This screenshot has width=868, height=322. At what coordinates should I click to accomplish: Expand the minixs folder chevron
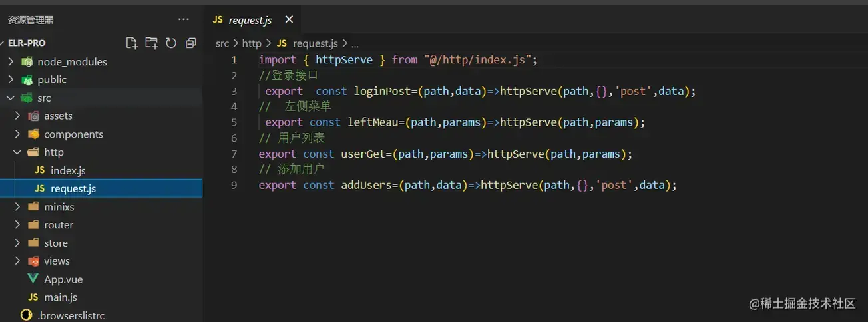point(17,206)
